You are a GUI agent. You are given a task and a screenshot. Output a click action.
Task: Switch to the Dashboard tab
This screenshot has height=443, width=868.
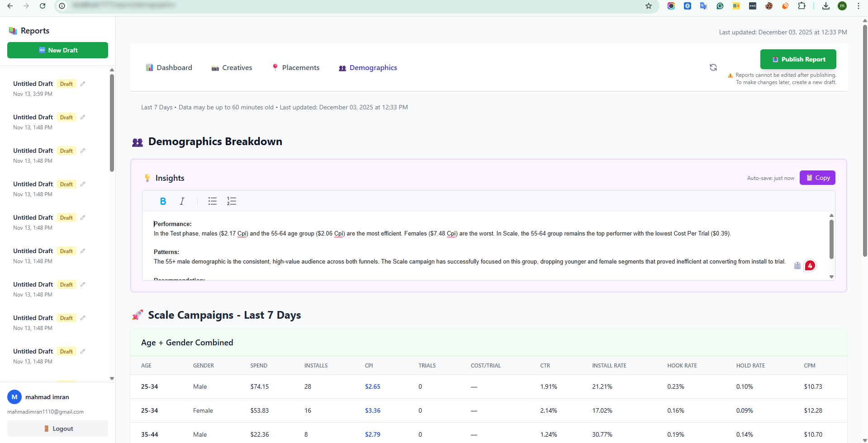point(169,68)
